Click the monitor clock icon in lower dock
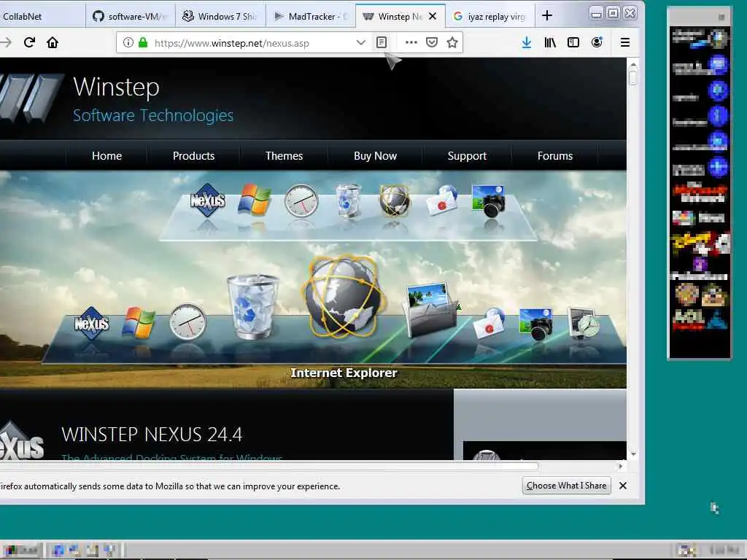 pyautogui.click(x=584, y=323)
